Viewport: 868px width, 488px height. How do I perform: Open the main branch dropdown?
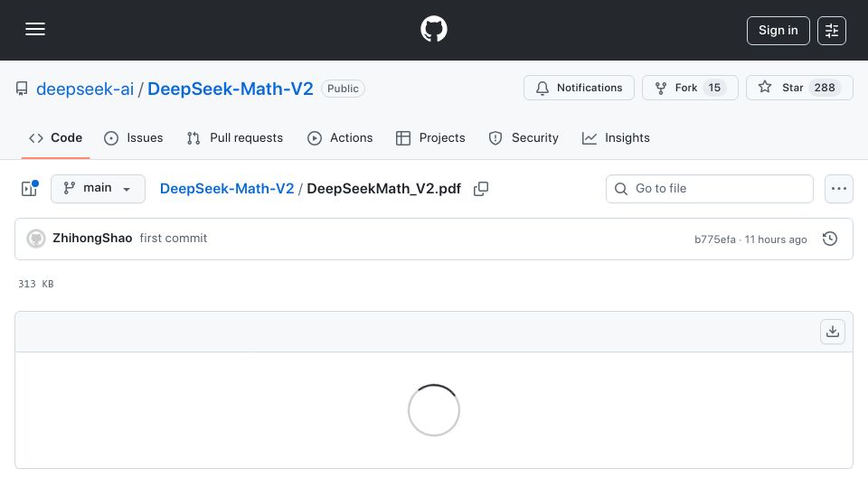[x=98, y=189]
